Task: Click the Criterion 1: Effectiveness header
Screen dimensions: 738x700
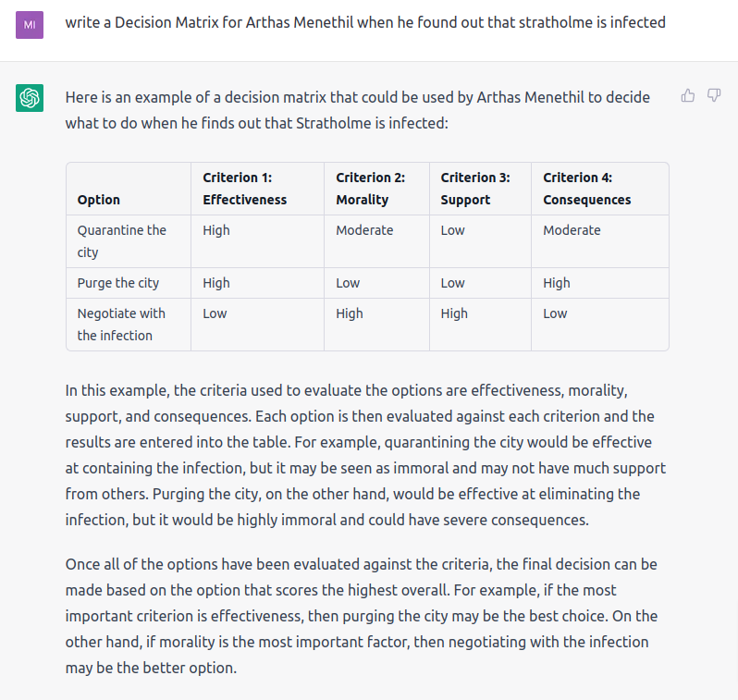Action: point(245,189)
